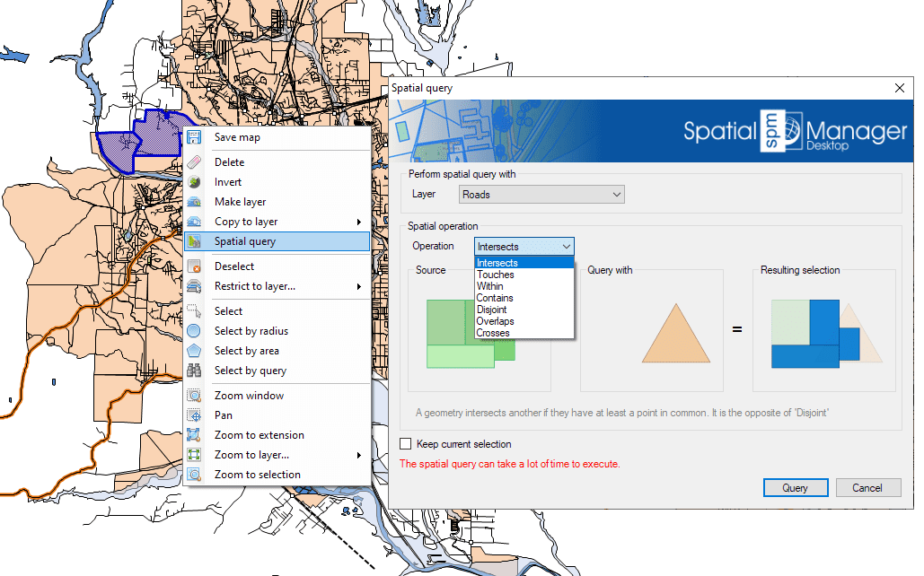Select Disjoint in the operation list

(491, 310)
